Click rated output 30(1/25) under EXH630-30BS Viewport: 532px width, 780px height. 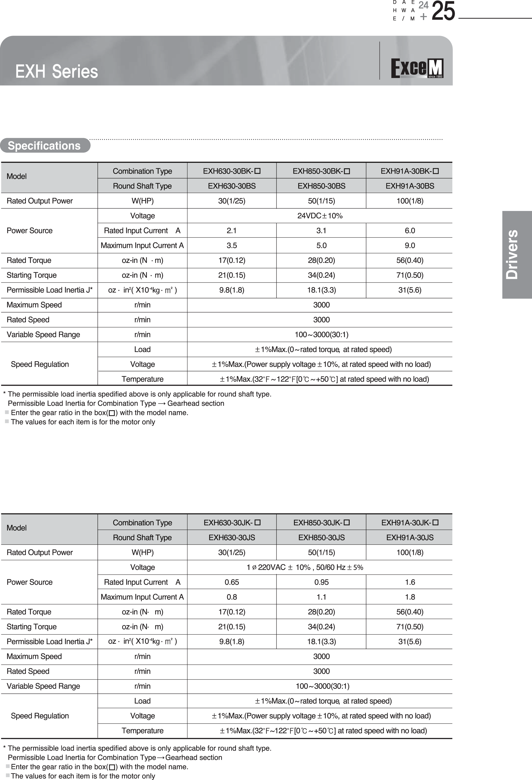click(232, 201)
